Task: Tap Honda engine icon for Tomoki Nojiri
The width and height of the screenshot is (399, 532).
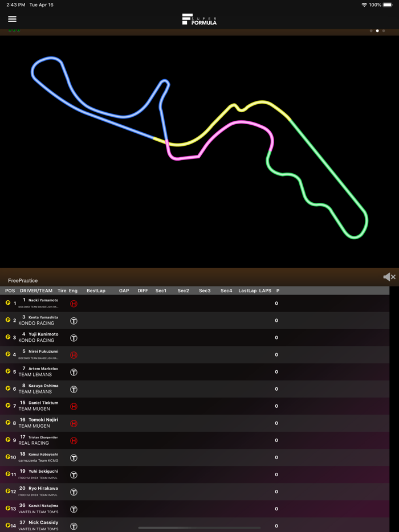Action: click(x=74, y=423)
